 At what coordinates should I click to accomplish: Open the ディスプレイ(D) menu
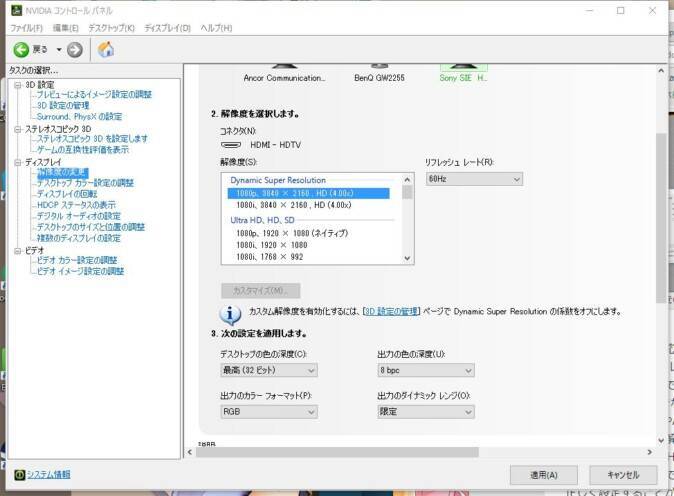pos(167,28)
